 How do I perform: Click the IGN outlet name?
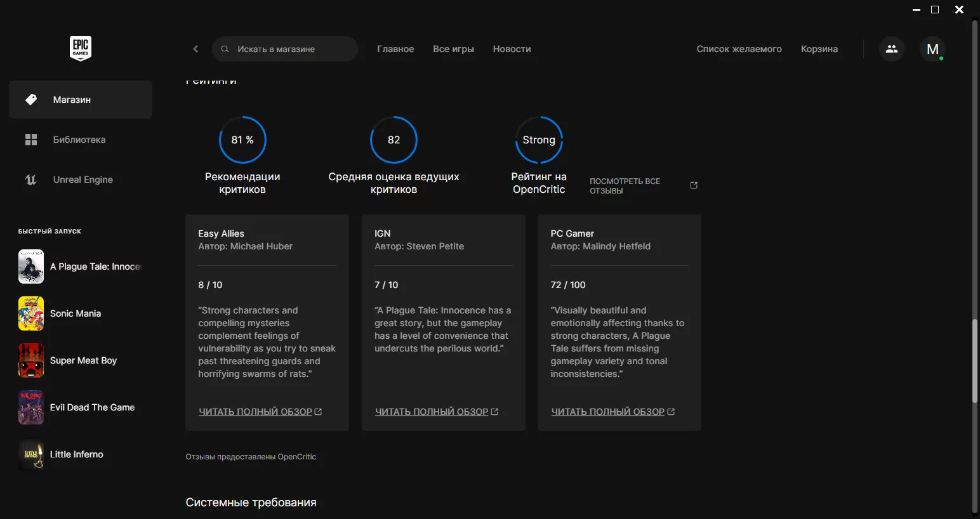382,233
